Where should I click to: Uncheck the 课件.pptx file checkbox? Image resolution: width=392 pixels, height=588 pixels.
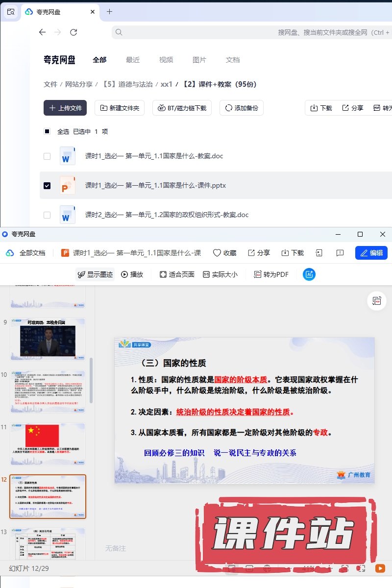point(47,186)
